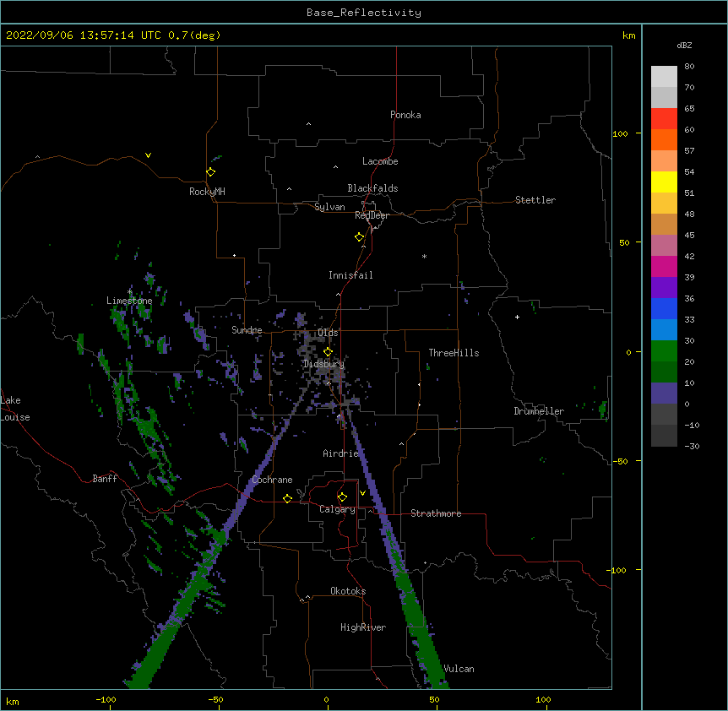Click the Base_Reflectivity title text
Screen dimensions: 728x711
tap(364, 13)
